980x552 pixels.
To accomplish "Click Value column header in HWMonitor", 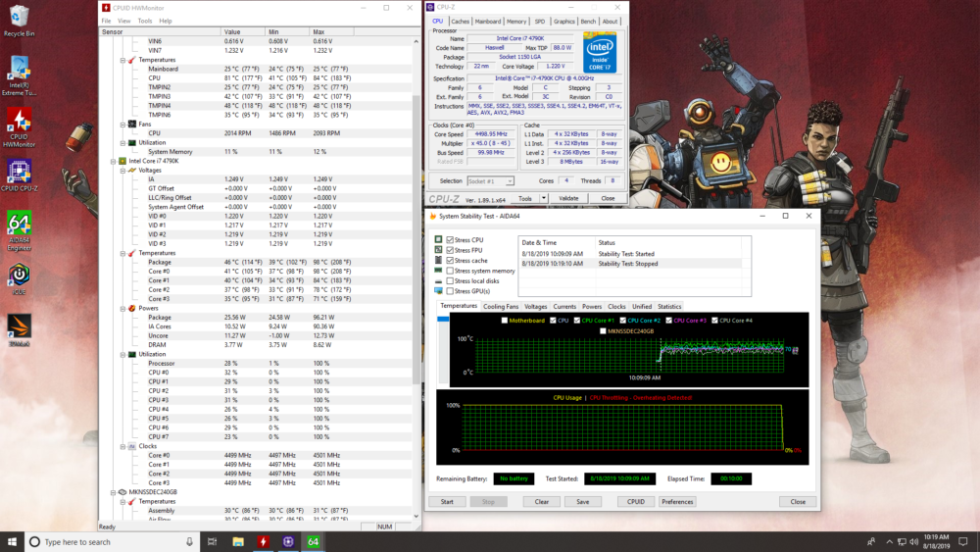I will 242,31.
